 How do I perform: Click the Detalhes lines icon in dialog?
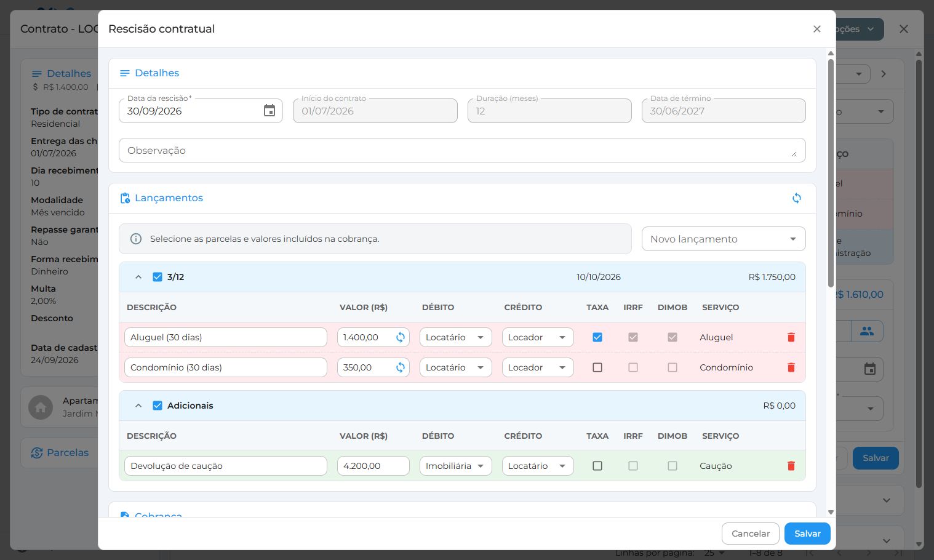point(125,73)
